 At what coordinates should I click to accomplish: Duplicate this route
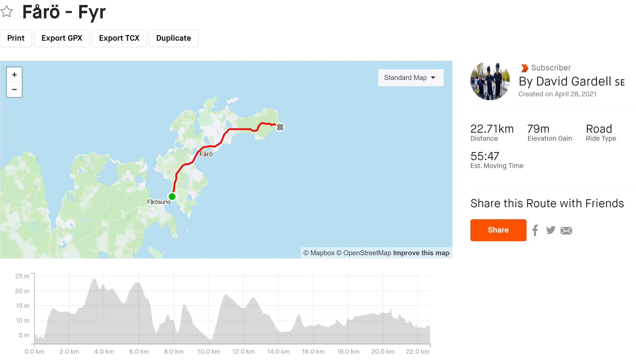[x=173, y=38]
